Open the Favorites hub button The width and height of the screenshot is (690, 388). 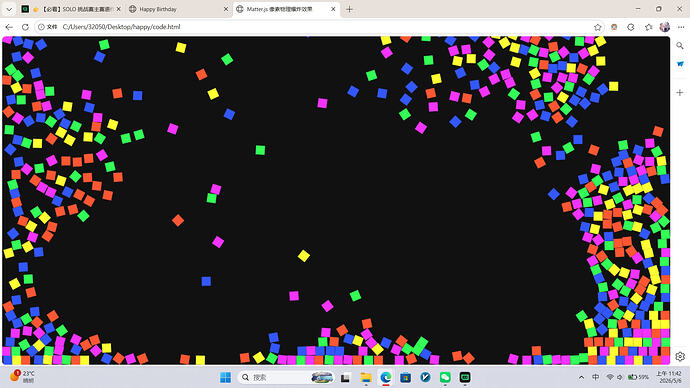pyautogui.click(x=648, y=27)
